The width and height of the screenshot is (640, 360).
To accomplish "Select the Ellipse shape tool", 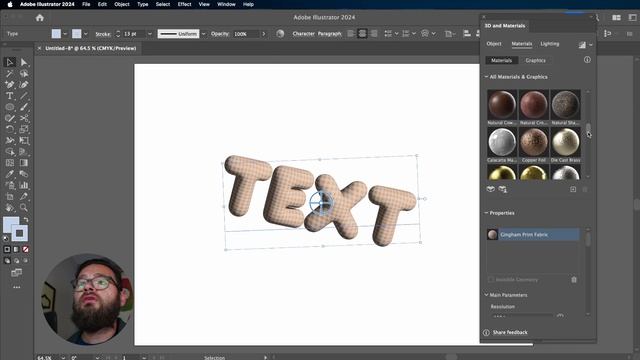I will [x=10, y=107].
